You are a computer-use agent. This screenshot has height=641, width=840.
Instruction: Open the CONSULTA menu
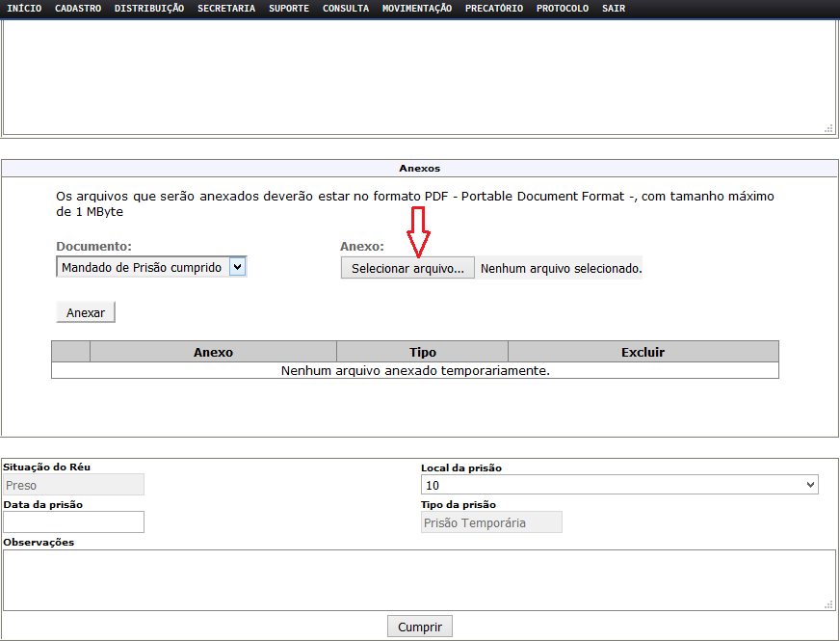pos(346,9)
